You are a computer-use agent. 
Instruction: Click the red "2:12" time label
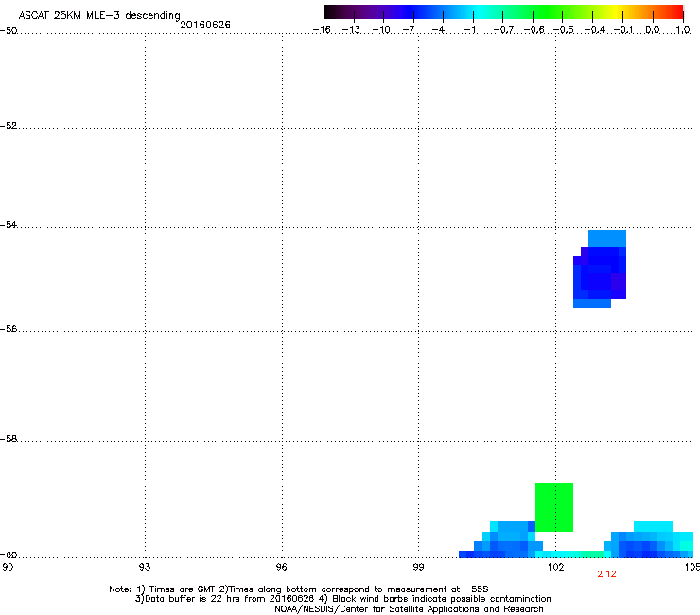tap(606, 574)
